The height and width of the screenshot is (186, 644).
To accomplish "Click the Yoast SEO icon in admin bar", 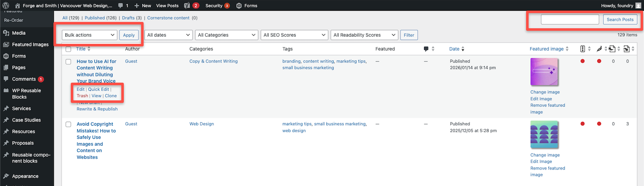I will click(187, 5).
